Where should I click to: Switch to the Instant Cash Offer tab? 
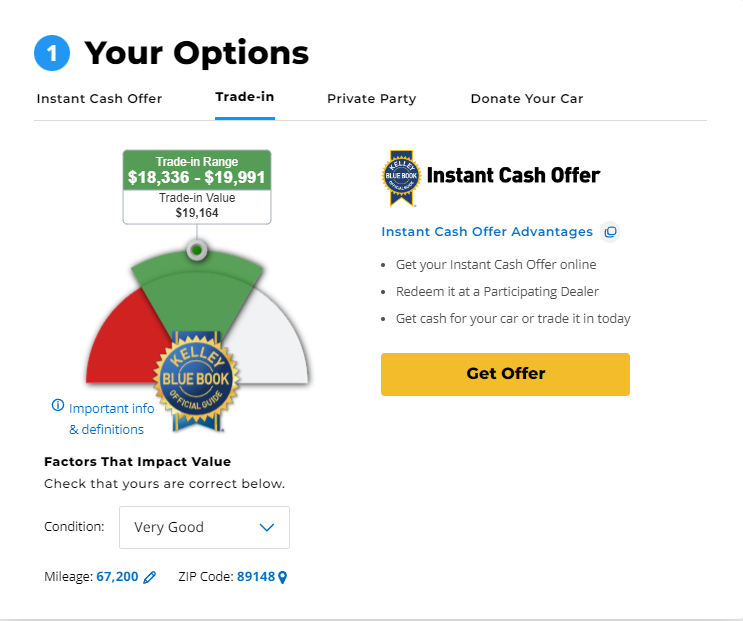pos(99,99)
